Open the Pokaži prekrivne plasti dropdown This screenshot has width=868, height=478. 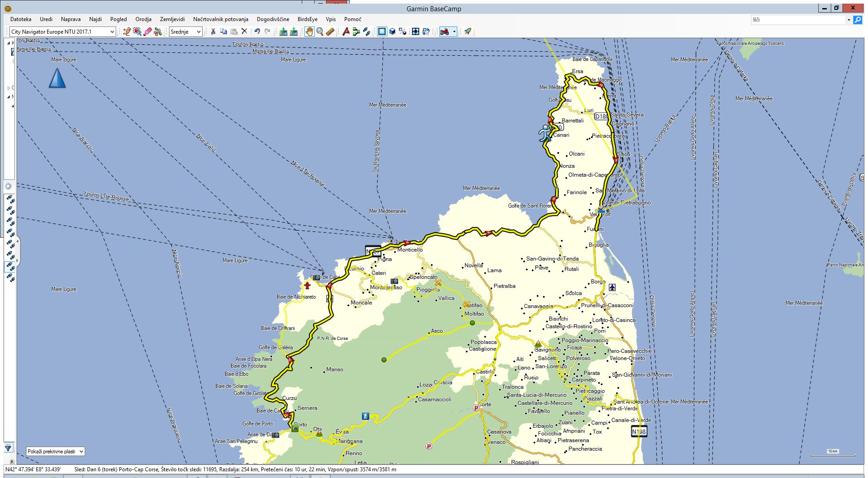[56, 452]
